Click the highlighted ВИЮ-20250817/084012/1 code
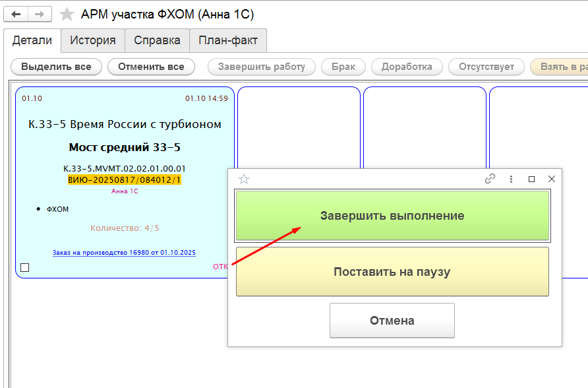588x388 pixels. (x=125, y=179)
